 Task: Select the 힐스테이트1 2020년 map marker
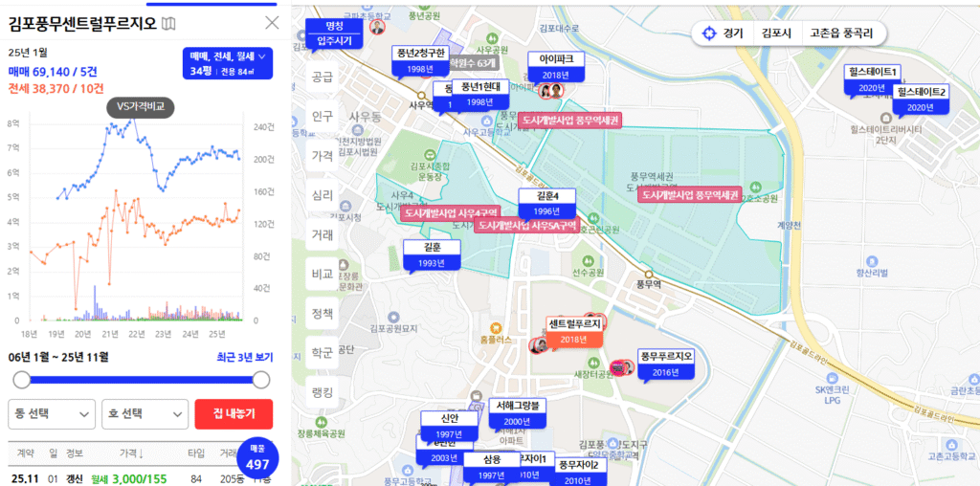872,78
